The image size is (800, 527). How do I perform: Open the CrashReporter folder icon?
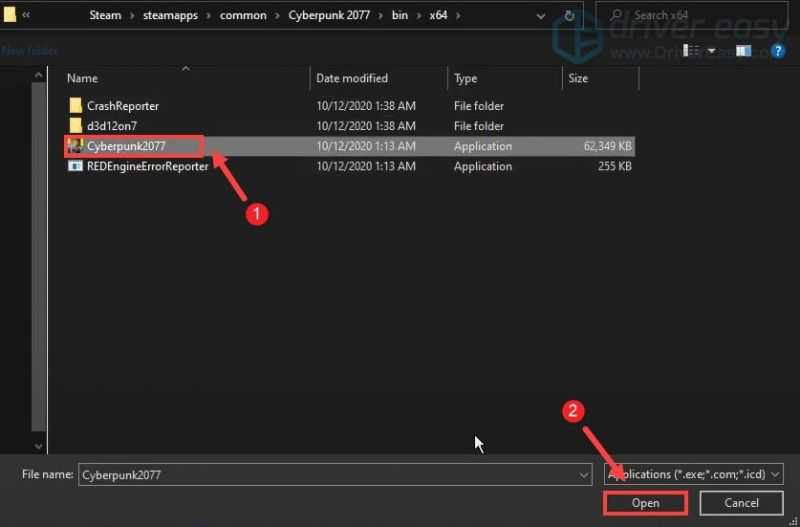click(76, 106)
